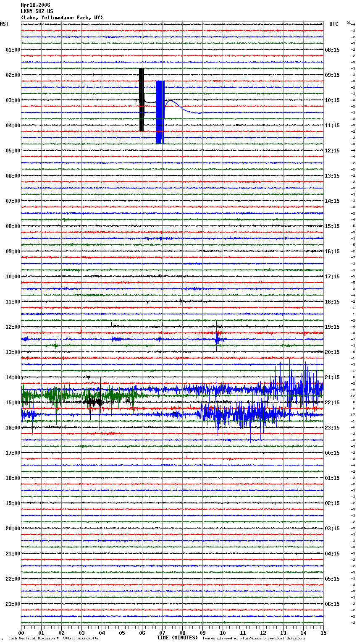Image resolution: width=357 pixels, height=644 pixels.
Task: Click the '17:15' UTC time label
Action: [332, 277]
